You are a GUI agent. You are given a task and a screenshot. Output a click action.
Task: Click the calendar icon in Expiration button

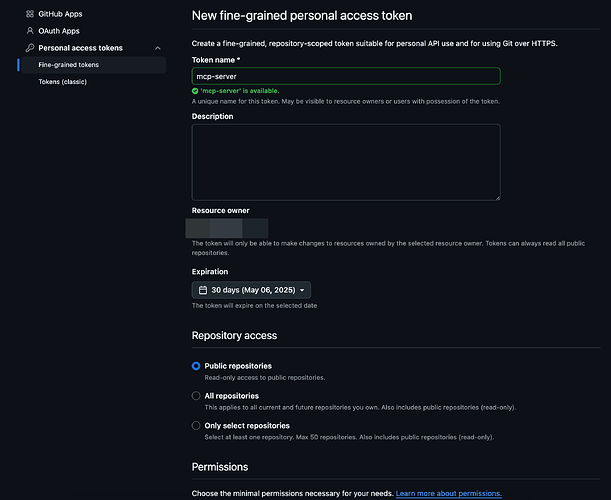pyautogui.click(x=201, y=290)
